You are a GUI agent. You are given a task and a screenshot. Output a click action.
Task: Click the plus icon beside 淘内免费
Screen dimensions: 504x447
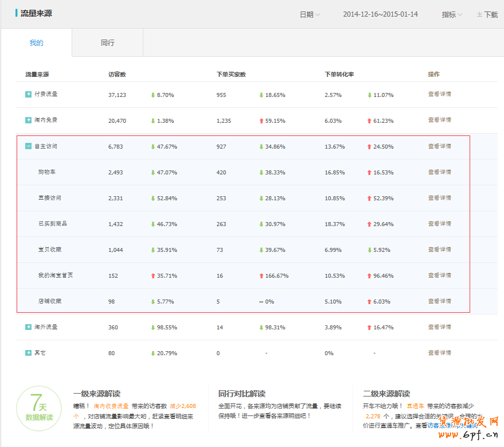pos(28,120)
